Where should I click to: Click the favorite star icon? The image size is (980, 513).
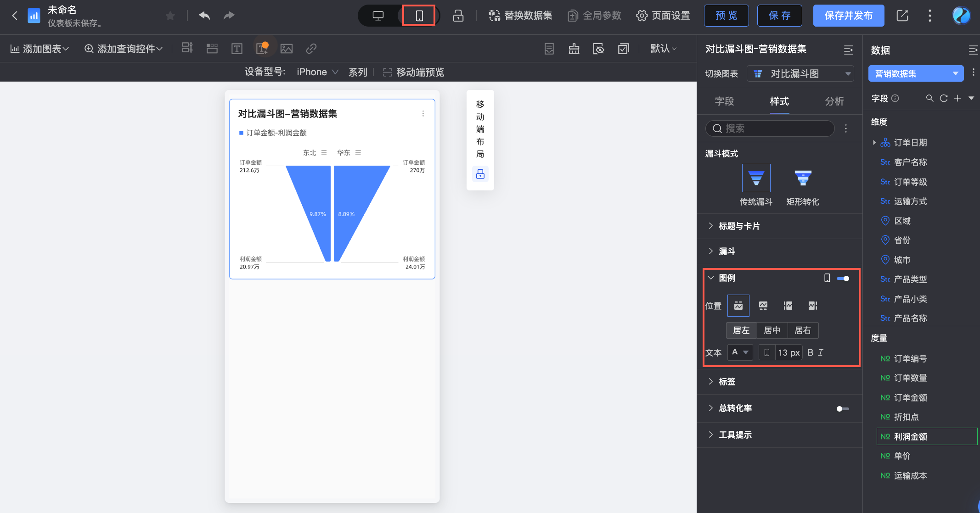170,16
